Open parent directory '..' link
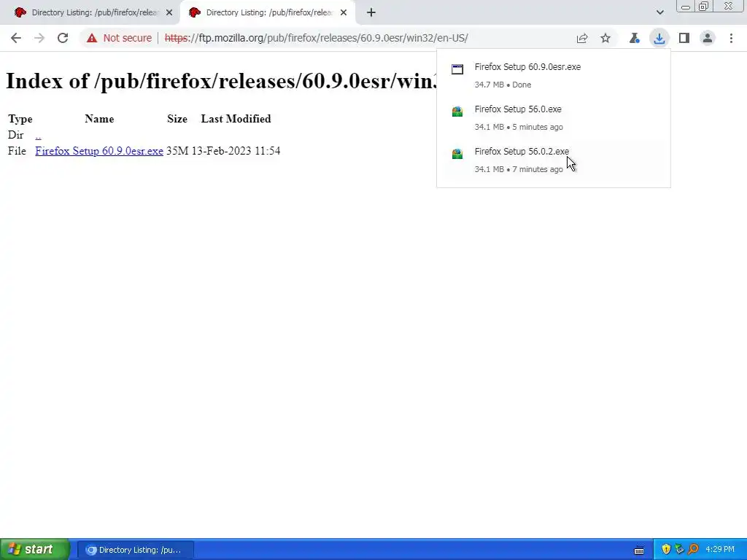747x560 pixels. point(38,135)
